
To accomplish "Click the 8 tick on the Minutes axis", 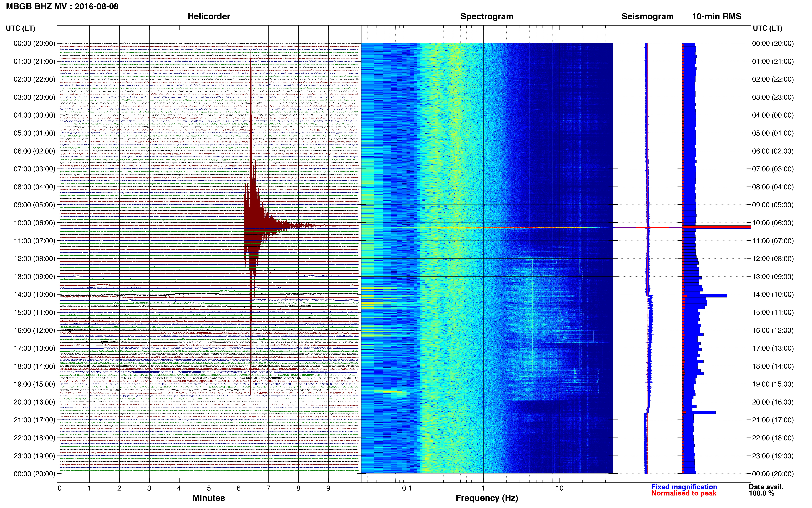I will point(298,488).
